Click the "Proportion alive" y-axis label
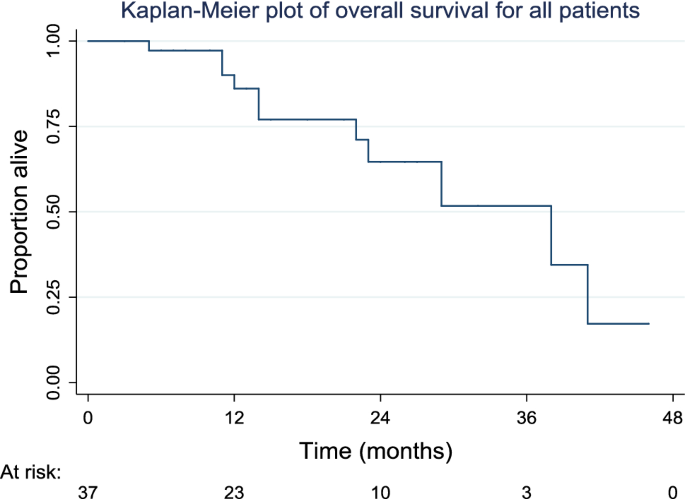 point(19,212)
